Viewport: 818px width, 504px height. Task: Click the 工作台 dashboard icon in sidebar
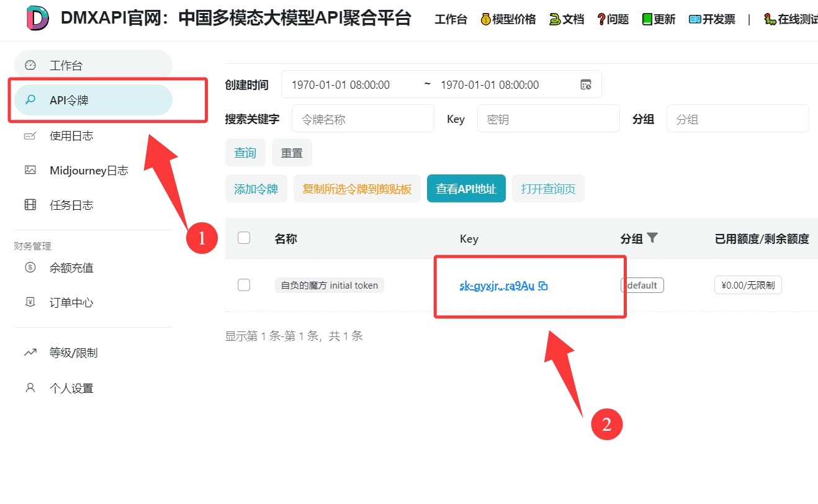coord(30,65)
